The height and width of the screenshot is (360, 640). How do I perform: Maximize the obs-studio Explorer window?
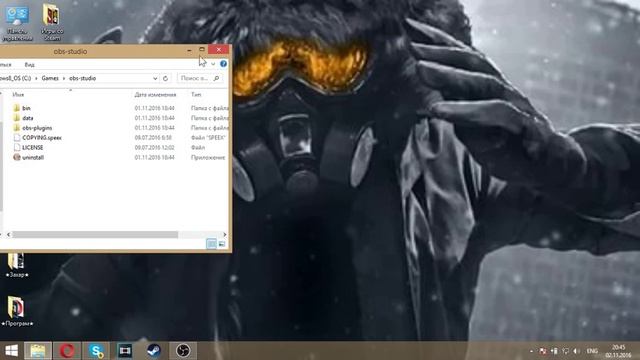202,50
